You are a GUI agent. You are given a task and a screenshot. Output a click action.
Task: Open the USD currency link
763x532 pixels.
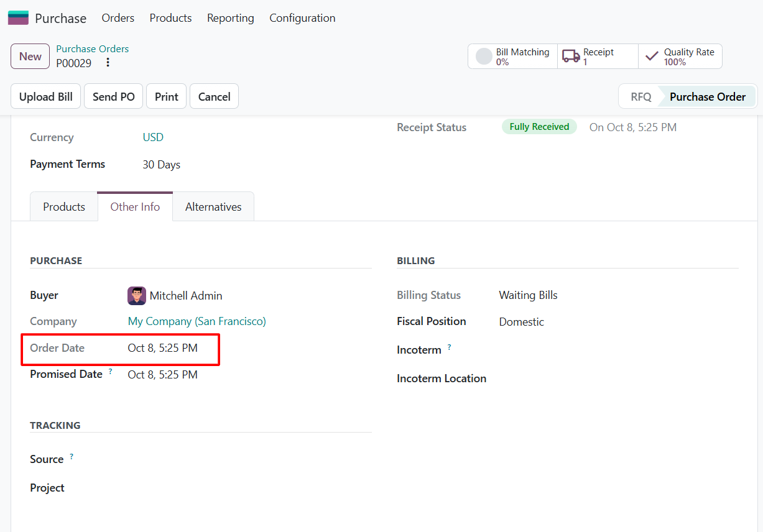coord(153,137)
